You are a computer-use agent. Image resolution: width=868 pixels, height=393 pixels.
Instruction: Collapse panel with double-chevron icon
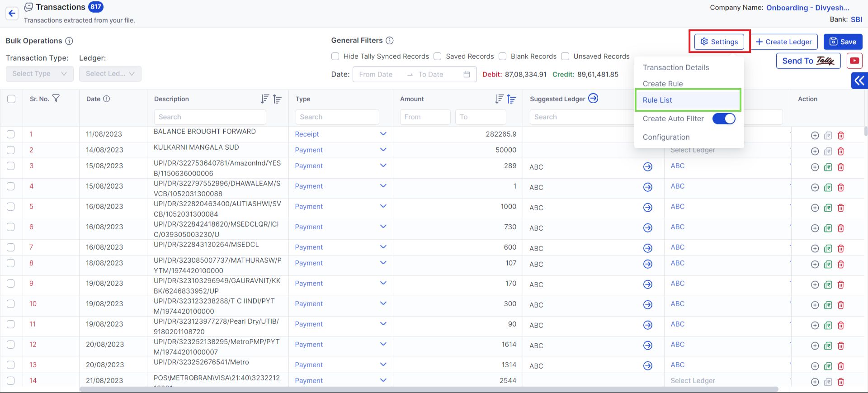859,81
